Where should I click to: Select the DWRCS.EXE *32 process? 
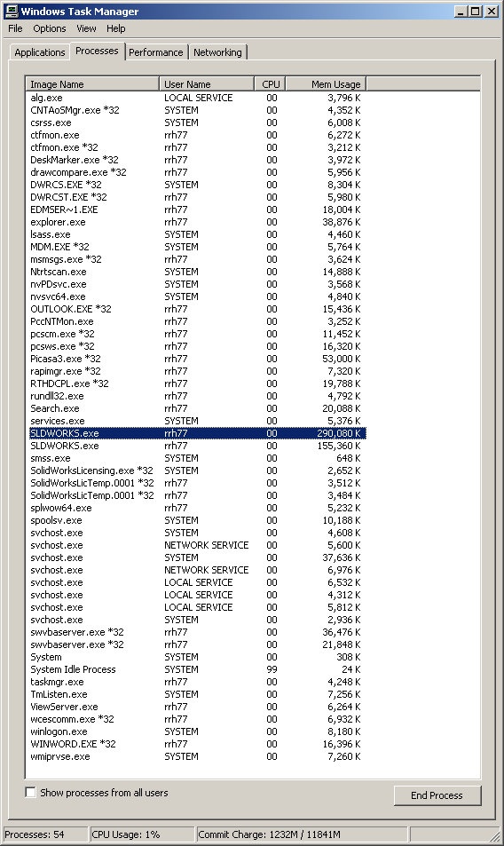(x=198, y=185)
